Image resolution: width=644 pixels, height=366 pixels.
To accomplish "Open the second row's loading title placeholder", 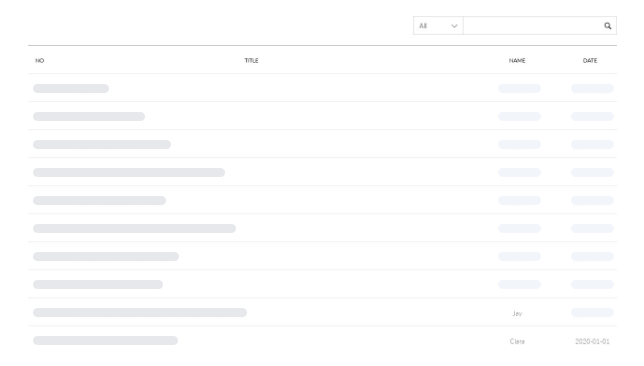I will tap(89, 116).
